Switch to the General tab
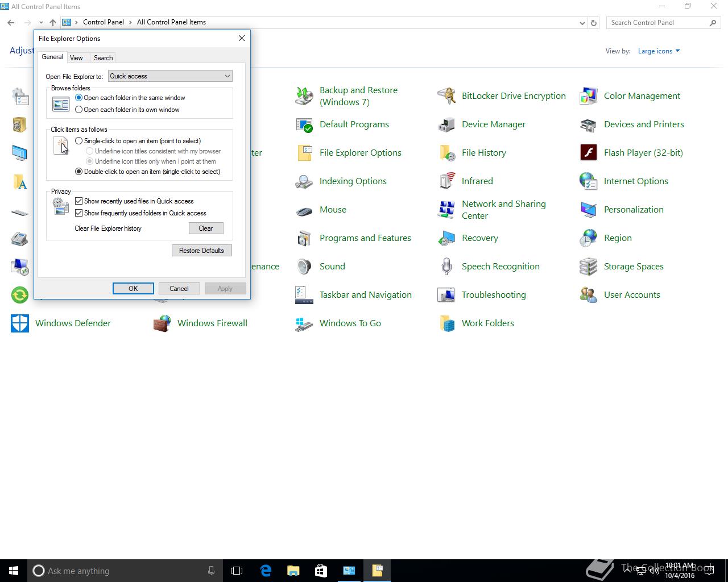The height and width of the screenshot is (582, 728). 52,57
